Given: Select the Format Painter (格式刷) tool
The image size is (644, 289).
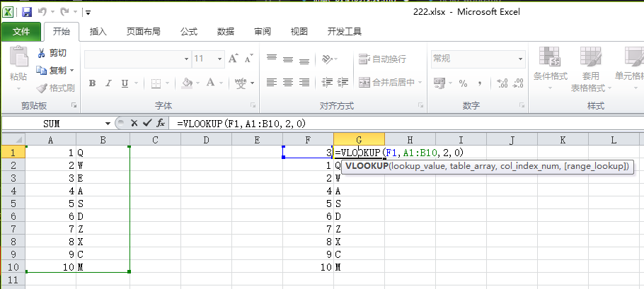Looking at the screenshot, I should click(x=55, y=88).
